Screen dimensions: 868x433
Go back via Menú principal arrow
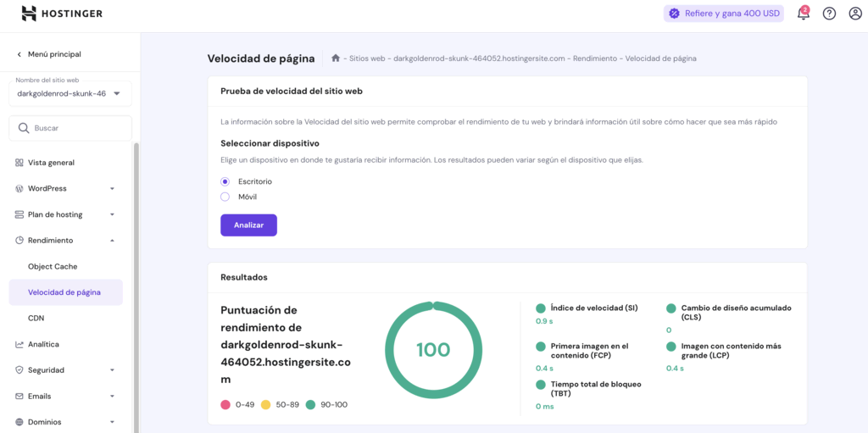(19, 54)
